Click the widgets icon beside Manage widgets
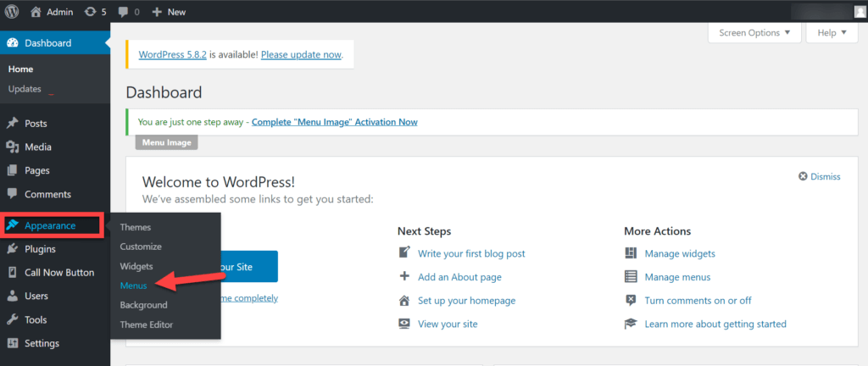This screenshot has height=366, width=868. pos(631,253)
